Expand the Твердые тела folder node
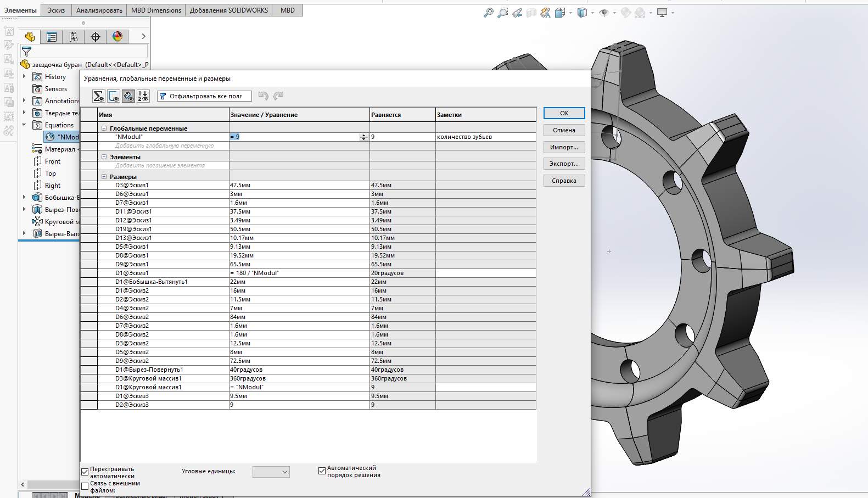 [x=24, y=113]
